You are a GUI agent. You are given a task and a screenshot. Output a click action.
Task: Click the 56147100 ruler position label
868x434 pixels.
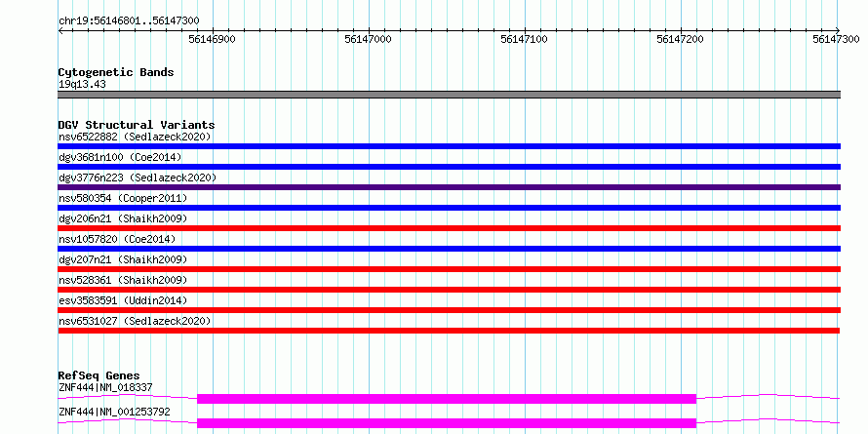coord(524,39)
